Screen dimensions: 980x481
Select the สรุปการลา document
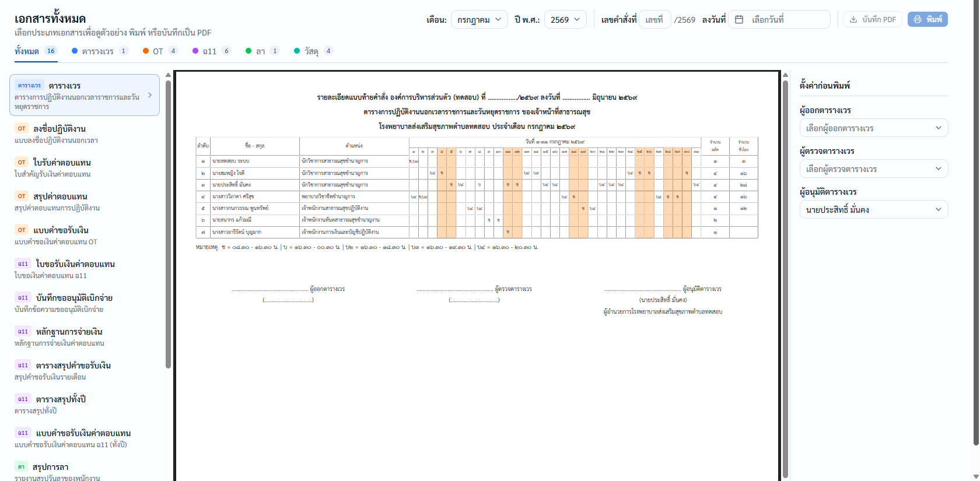coord(85,471)
